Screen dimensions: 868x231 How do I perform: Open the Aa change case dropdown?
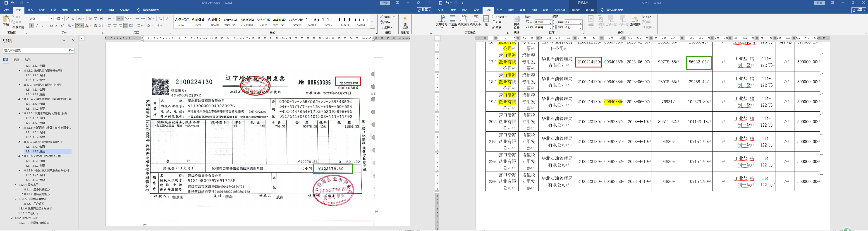(x=81, y=19)
